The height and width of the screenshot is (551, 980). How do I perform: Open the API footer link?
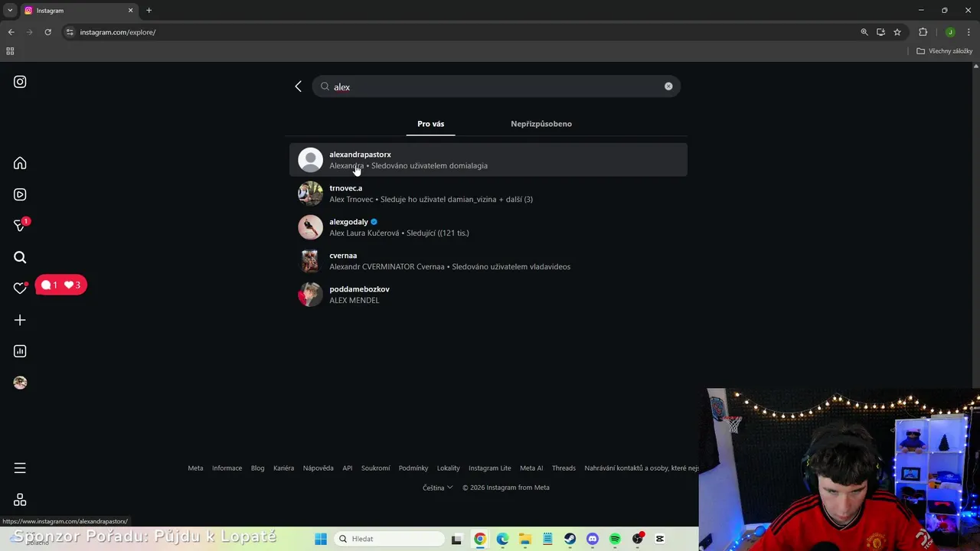[348, 468]
